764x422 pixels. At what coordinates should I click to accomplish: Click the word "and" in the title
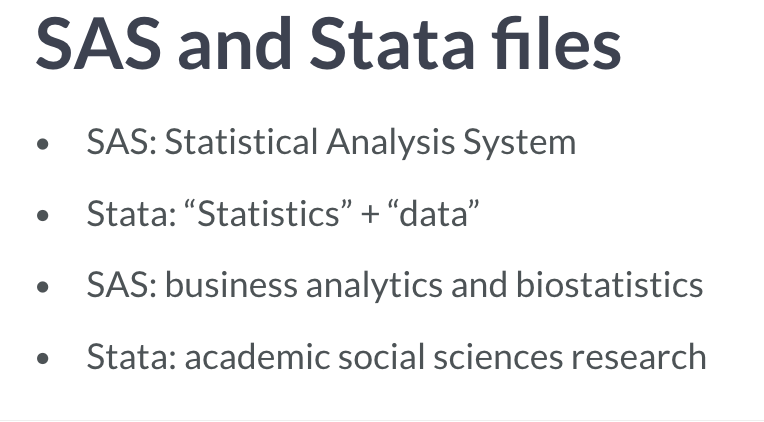(x=235, y=45)
